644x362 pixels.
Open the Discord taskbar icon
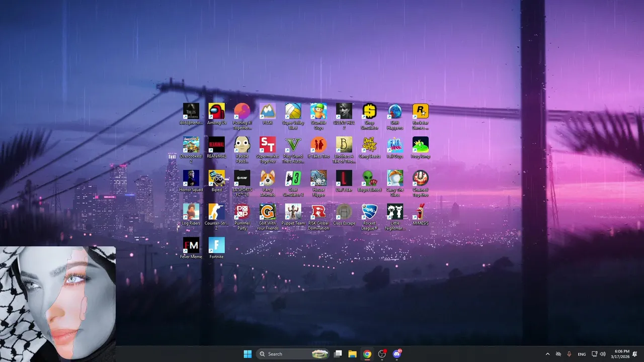click(x=397, y=354)
